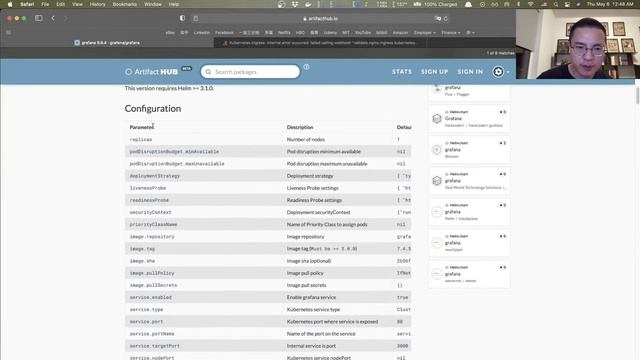640x360 pixels.
Task: Open the Bookmarks menu
Action: (124, 4)
